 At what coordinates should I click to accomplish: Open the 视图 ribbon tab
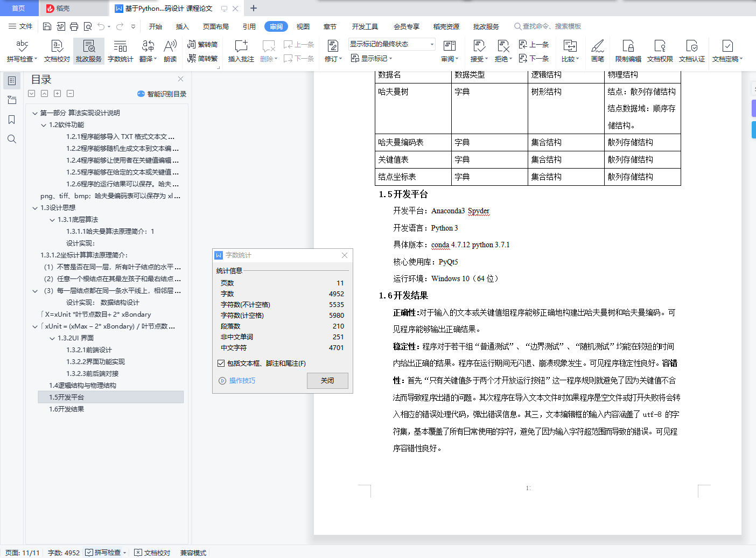(x=303, y=26)
